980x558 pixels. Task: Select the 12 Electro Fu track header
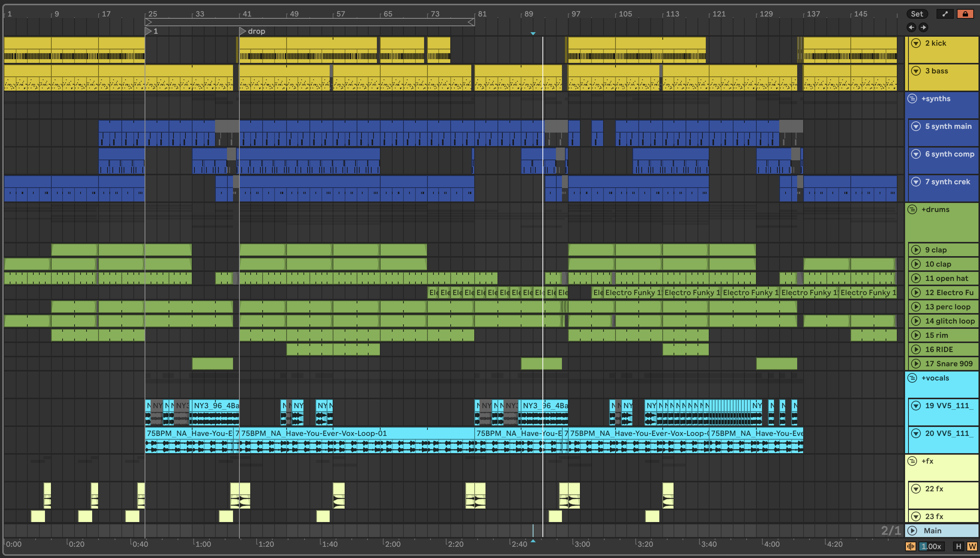click(x=949, y=292)
